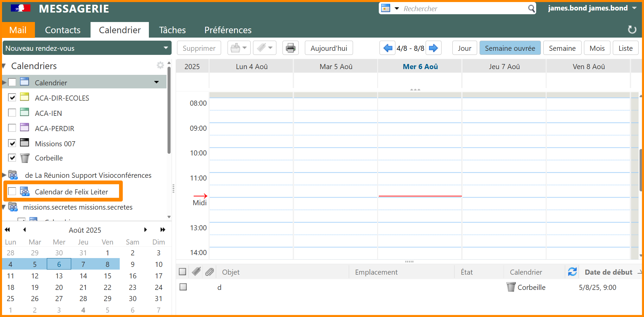Image resolution: width=644 pixels, height=317 pixels.
Task: Open the Nouveau rendez-vous dropdown arrow
Action: click(165, 48)
